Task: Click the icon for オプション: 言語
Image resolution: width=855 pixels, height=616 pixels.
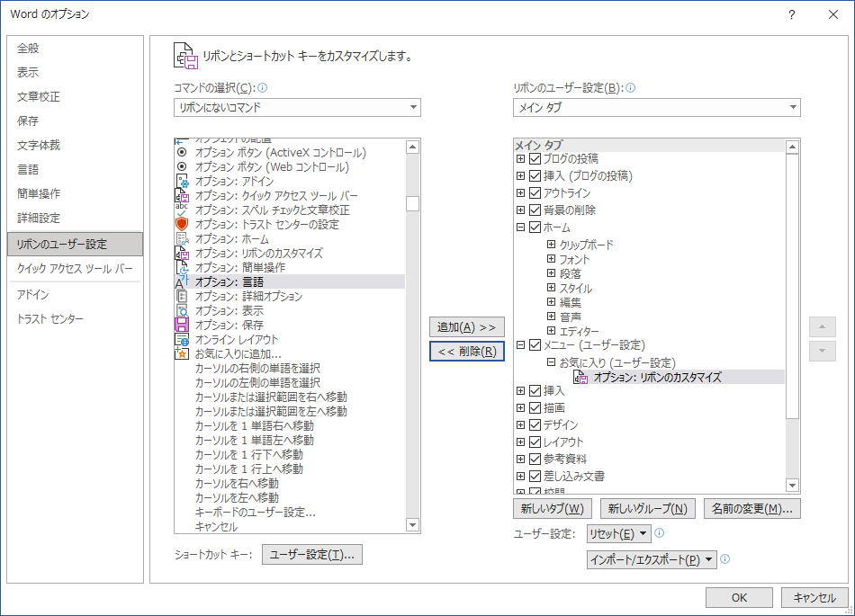Action: click(x=182, y=281)
